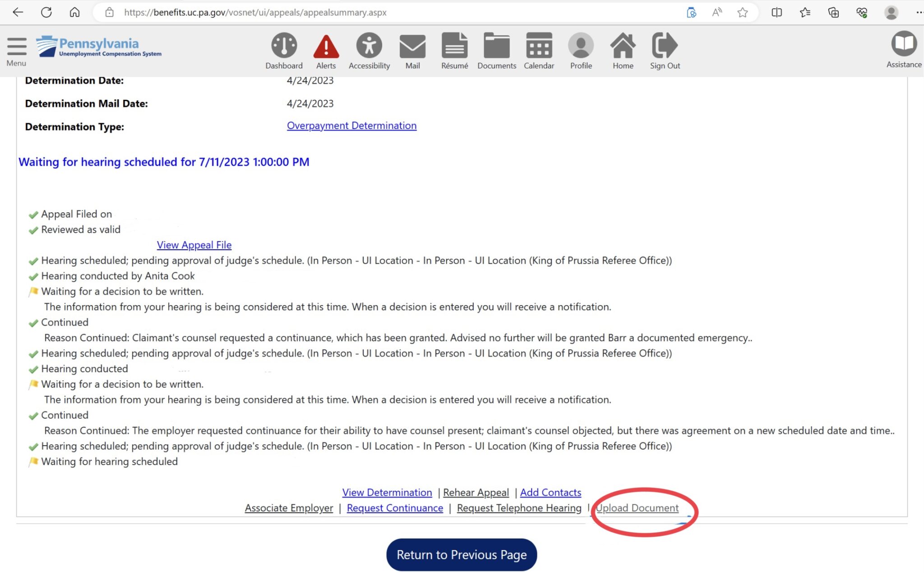Image resolution: width=924 pixels, height=573 pixels.
Task: View the Overpayment Determination
Action: tap(351, 126)
